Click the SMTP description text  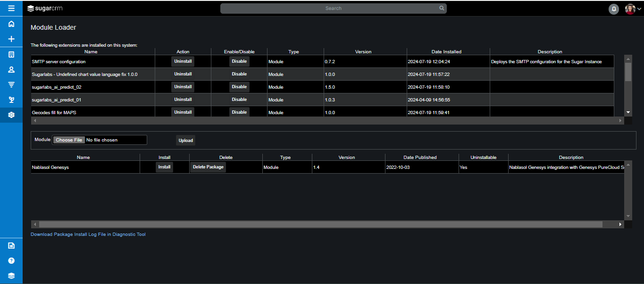pos(546,62)
